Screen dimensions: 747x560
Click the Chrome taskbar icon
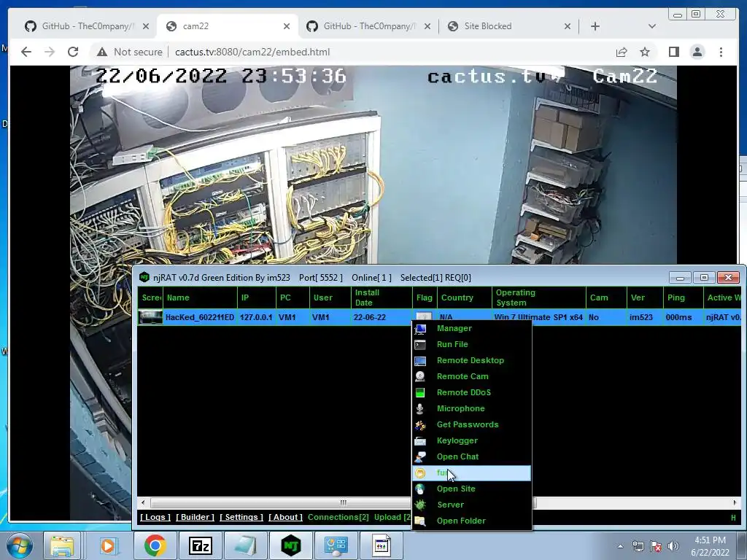(155, 545)
